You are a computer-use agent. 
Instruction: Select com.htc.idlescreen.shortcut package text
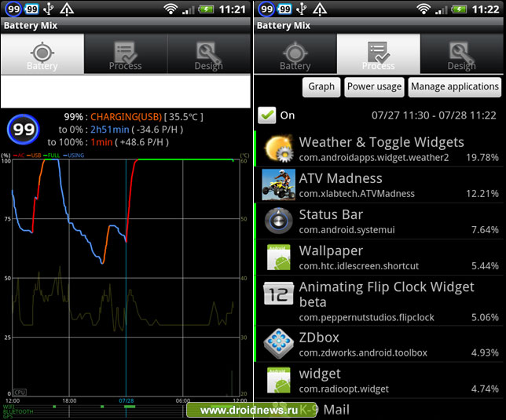359,266
